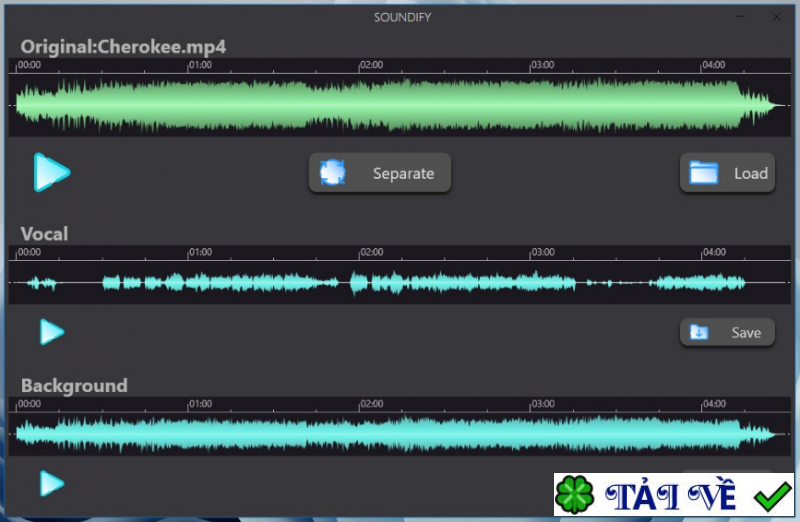Click 02:00 on the Vocal timeline
The width and height of the screenshot is (800, 522).
(x=371, y=252)
